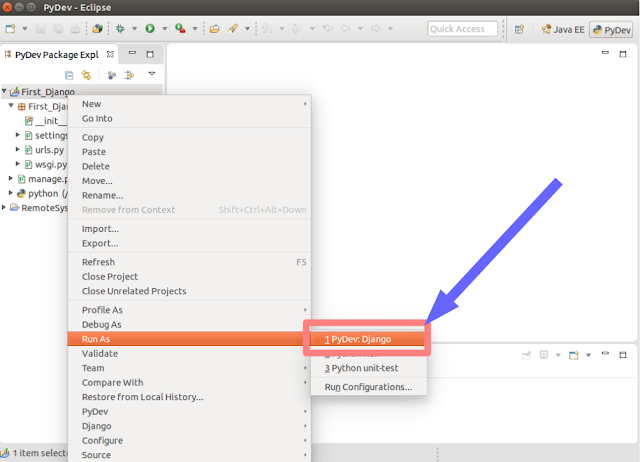The height and width of the screenshot is (462, 640).
Task: Choose Rename... in the context menu
Action: point(189,195)
